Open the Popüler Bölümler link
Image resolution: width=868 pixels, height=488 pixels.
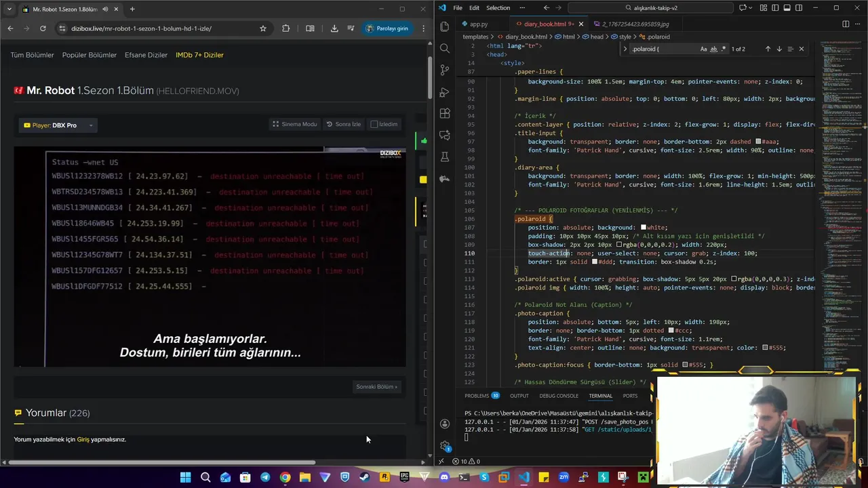tap(90, 55)
